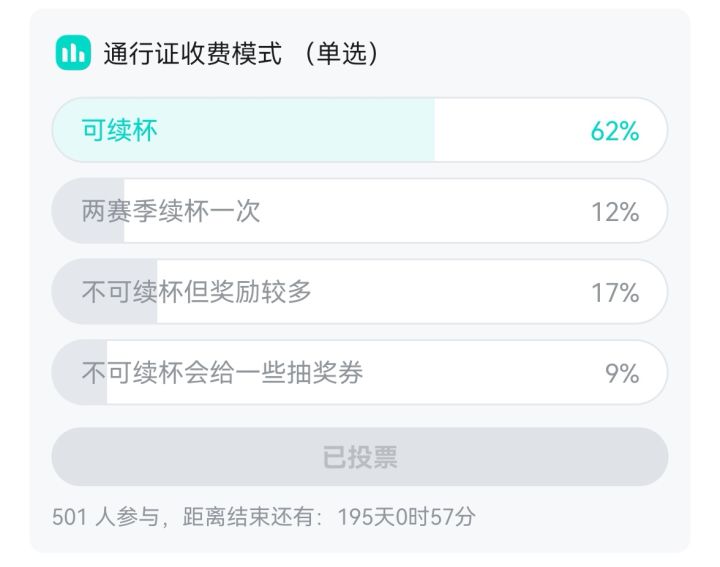
Task: Click the 17% result percentage
Action: point(614,293)
